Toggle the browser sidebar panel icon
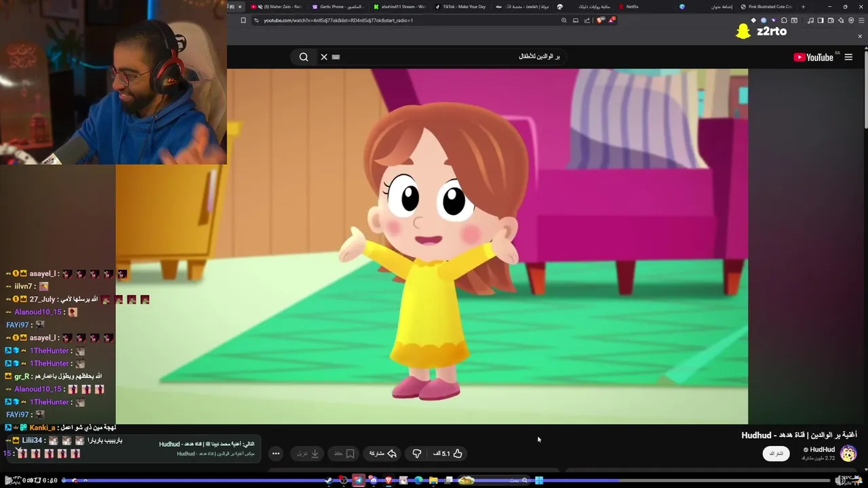 tap(821, 20)
